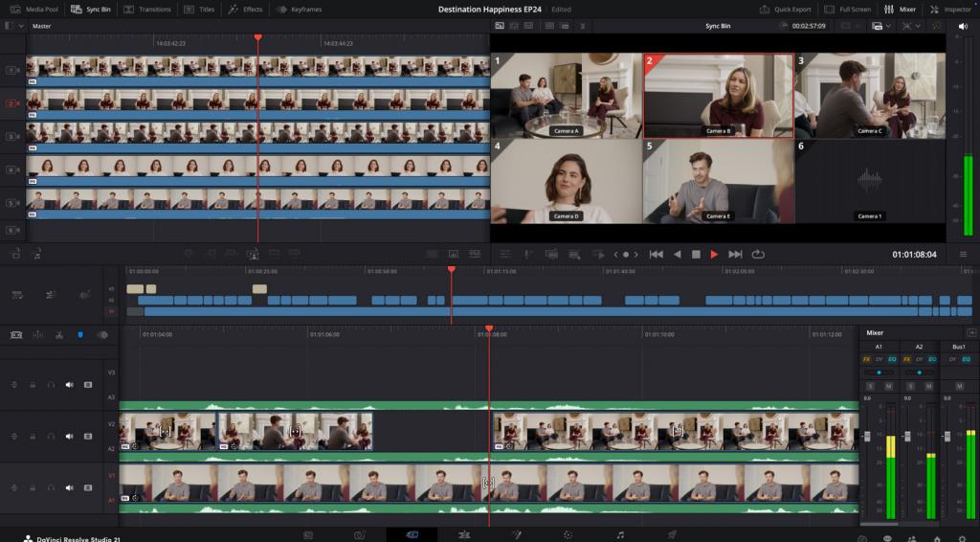Select Camera C angle in multiview
Viewport: 980px width, 542px height.
pyautogui.click(x=869, y=96)
